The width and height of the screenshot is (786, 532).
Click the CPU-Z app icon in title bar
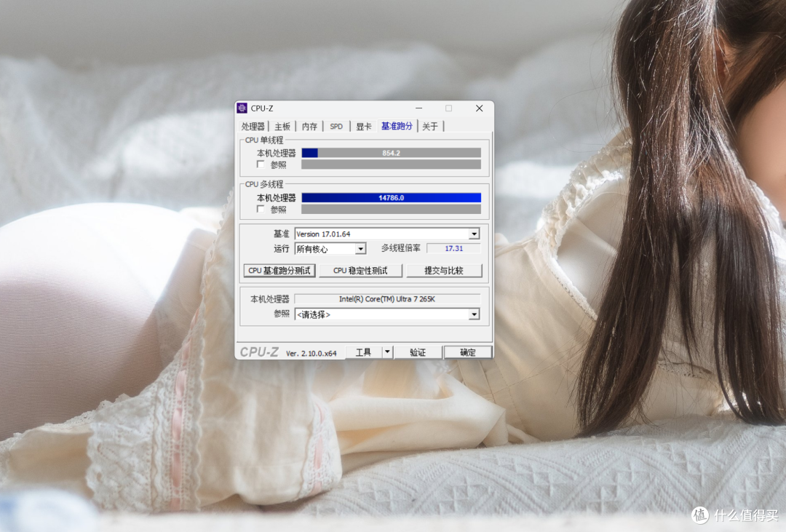coord(242,108)
